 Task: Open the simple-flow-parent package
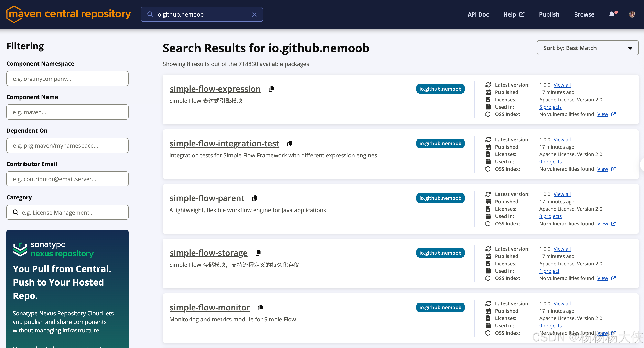coord(207,198)
